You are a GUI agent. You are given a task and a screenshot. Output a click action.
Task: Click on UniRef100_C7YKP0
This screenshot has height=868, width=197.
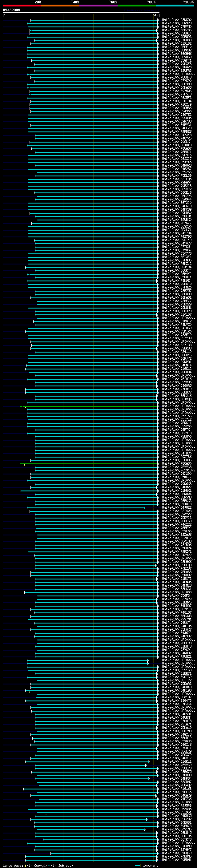tap(176, 81)
